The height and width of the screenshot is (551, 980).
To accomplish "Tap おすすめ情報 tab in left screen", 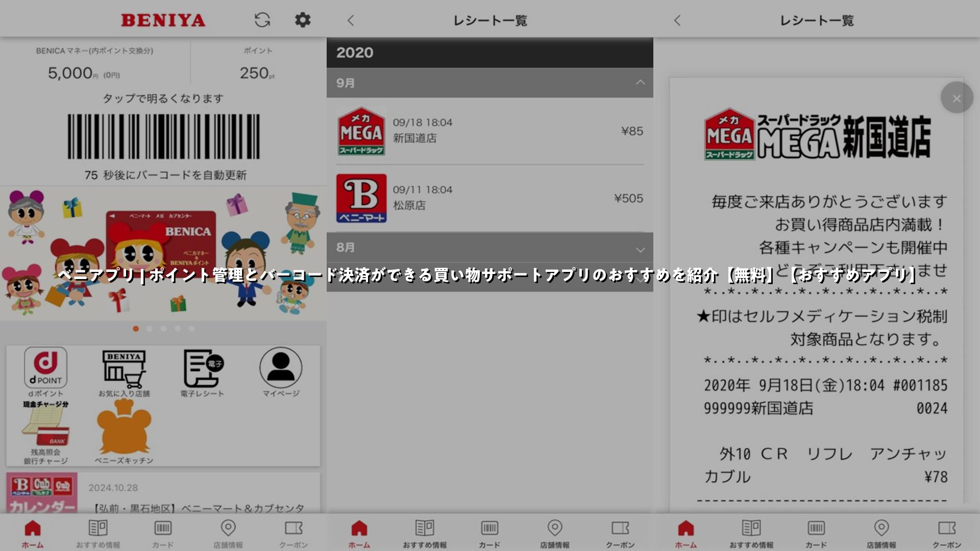I will click(x=98, y=534).
